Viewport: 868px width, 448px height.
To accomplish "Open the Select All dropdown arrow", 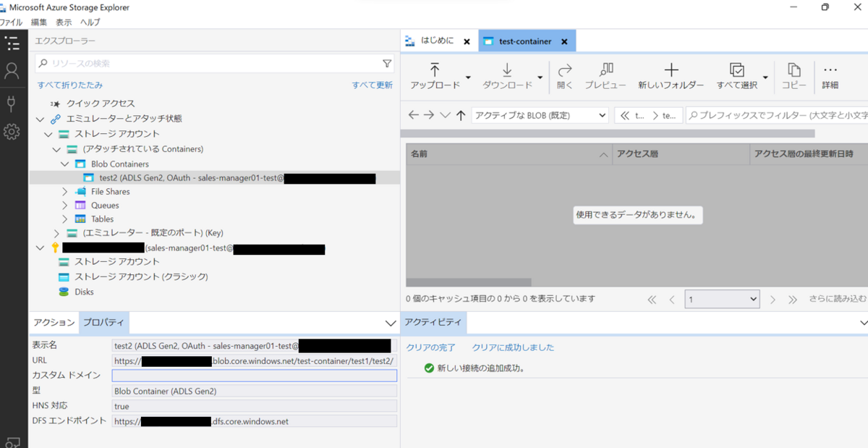I will (x=765, y=77).
